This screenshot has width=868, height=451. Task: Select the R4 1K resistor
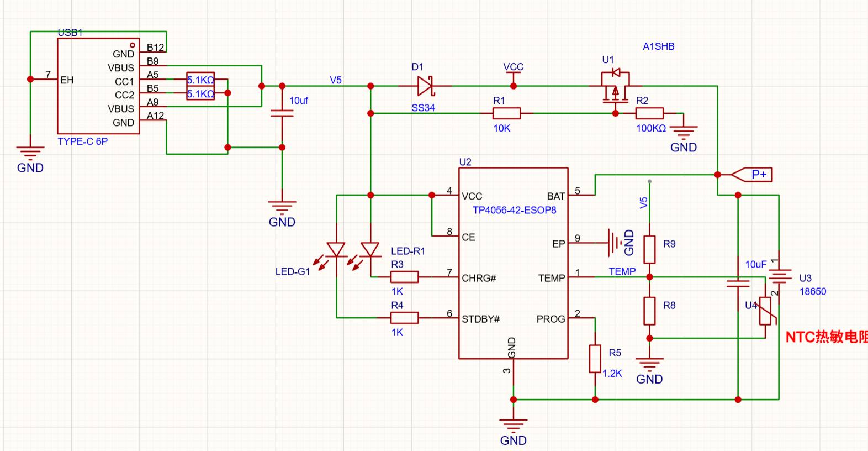(x=404, y=318)
